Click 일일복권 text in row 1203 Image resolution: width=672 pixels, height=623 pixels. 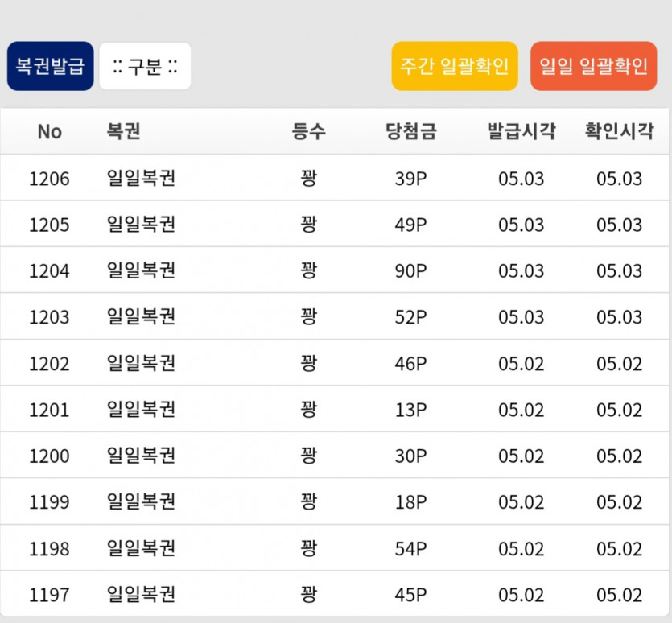[141, 316]
